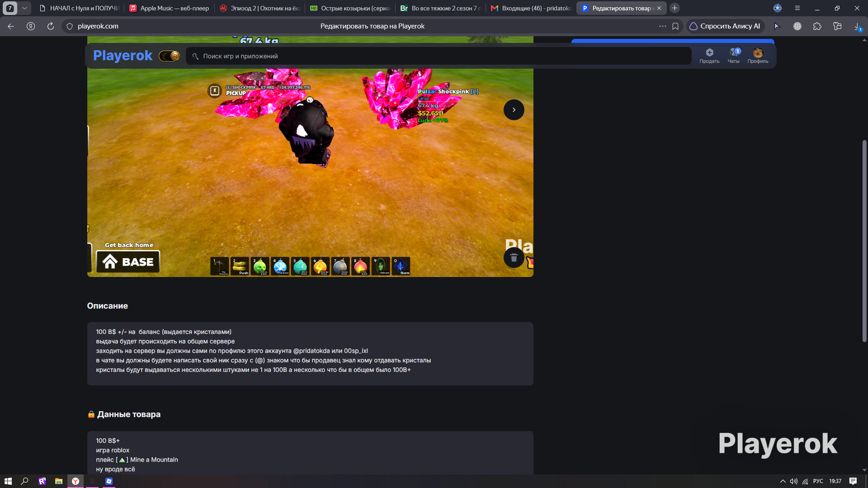Open the browser hamburger menu
This screenshot has width=868, height=488.
coord(797,8)
